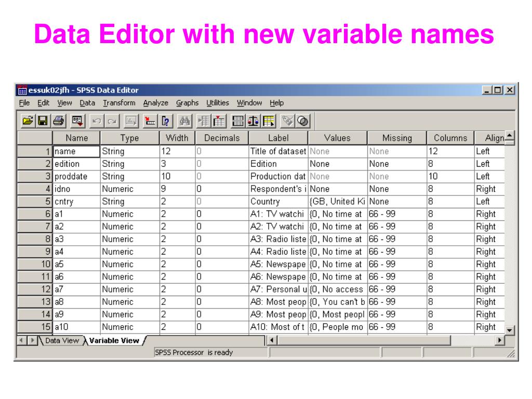Click the horizontal scrollbar left arrow
532x399 pixels.
[x=272, y=340]
